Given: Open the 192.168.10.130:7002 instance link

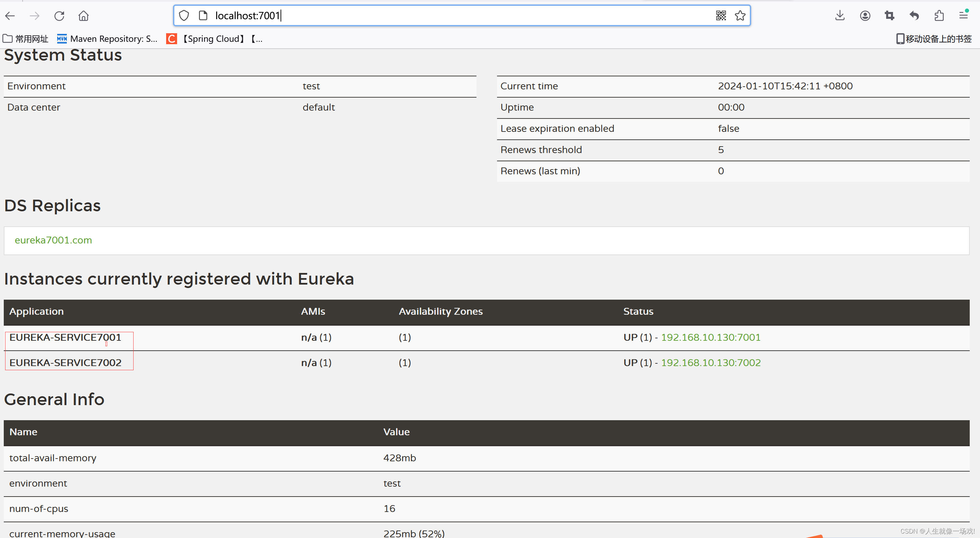Looking at the screenshot, I should coord(711,363).
